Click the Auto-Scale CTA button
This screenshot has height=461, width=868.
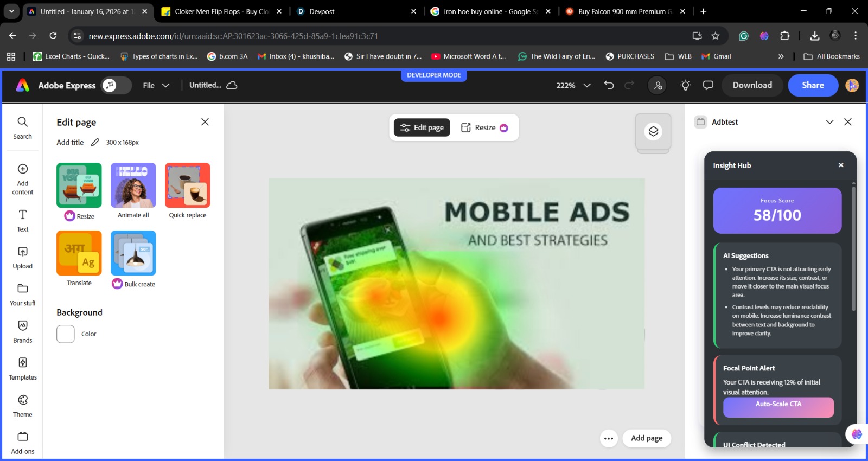pyautogui.click(x=778, y=407)
